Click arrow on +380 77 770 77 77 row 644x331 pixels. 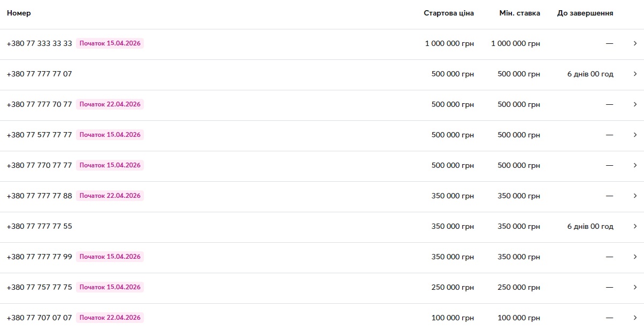pos(635,166)
